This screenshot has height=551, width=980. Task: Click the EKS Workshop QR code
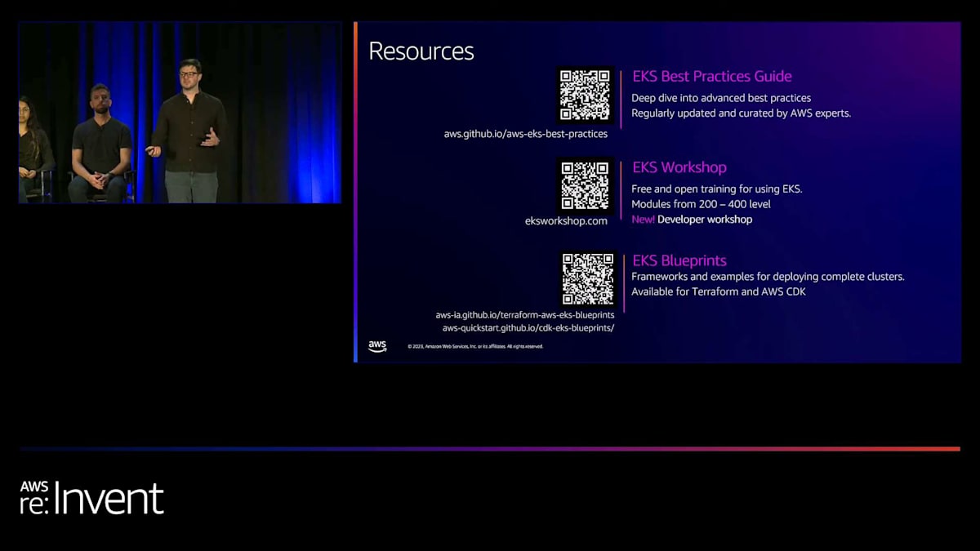pyautogui.click(x=585, y=186)
